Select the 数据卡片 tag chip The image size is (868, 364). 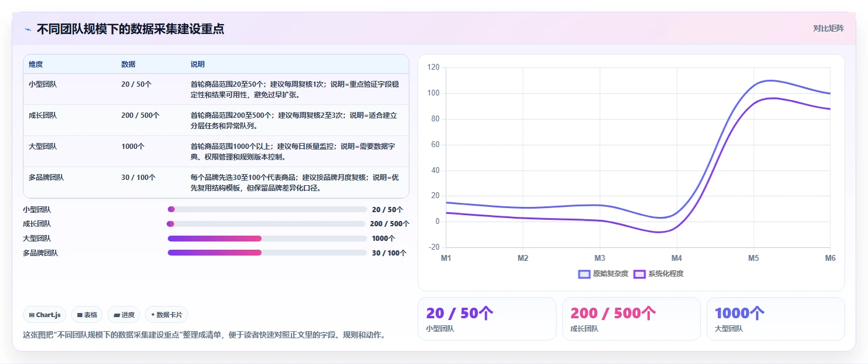(x=167, y=315)
